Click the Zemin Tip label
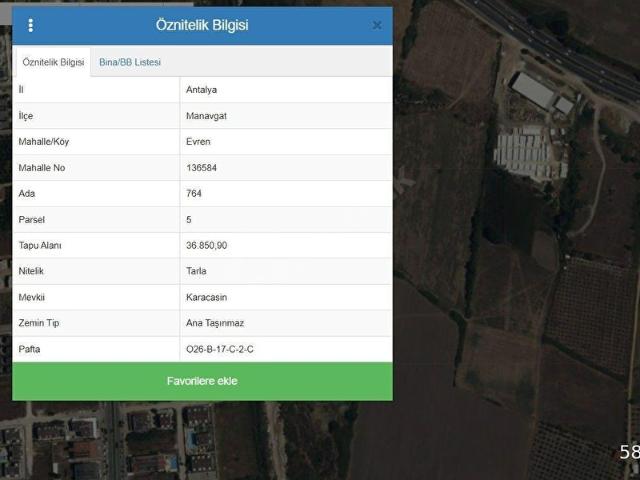The height and width of the screenshot is (480, 640). coord(39,323)
